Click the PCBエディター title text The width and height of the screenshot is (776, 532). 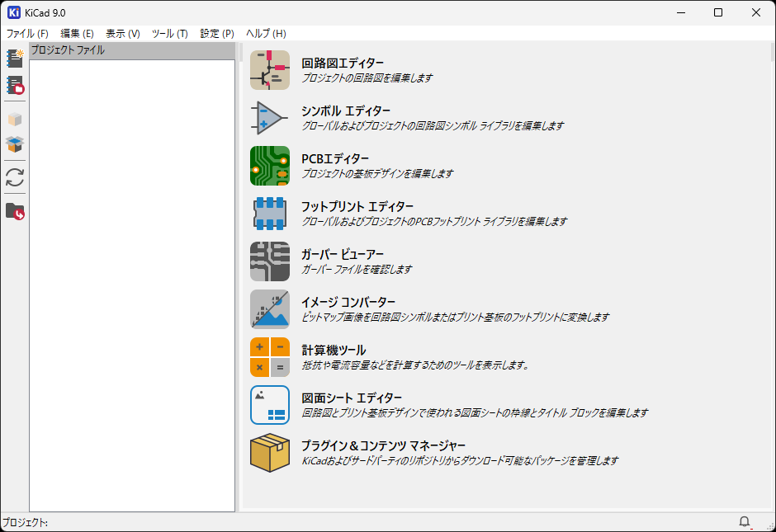335,159
